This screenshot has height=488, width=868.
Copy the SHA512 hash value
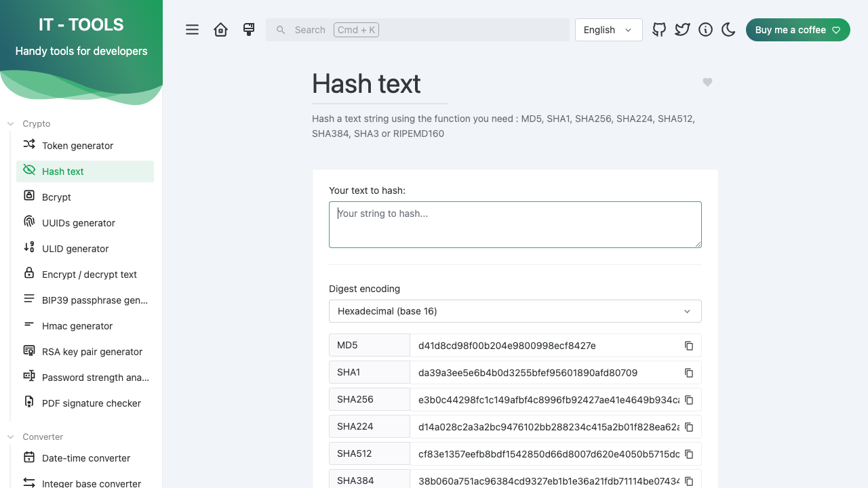pos(689,454)
